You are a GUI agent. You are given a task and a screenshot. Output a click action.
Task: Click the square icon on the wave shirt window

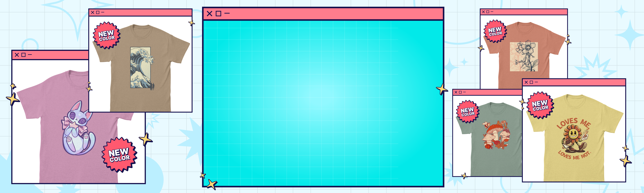98,12
